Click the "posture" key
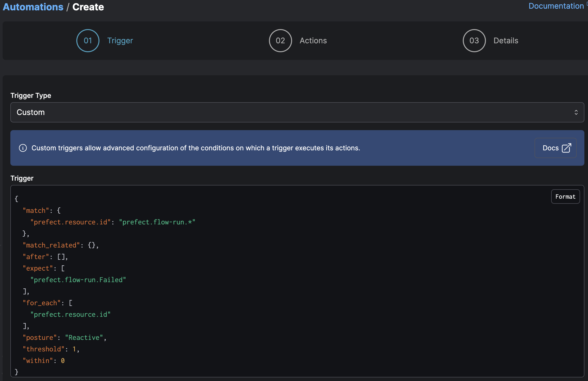Viewport: 588px width, 381px height. coord(39,337)
